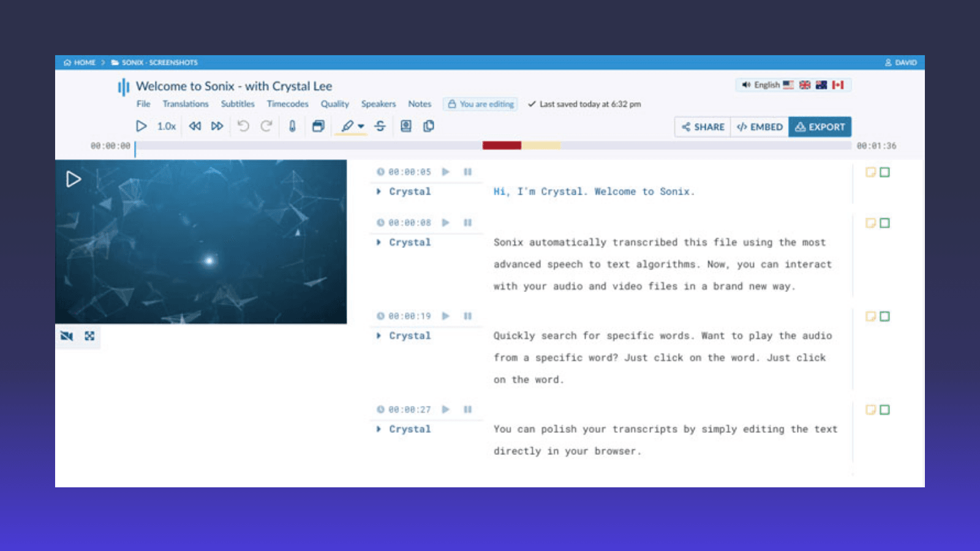Expand video with the fullscreen icon
Screen dimensions: 980x551
(89, 336)
